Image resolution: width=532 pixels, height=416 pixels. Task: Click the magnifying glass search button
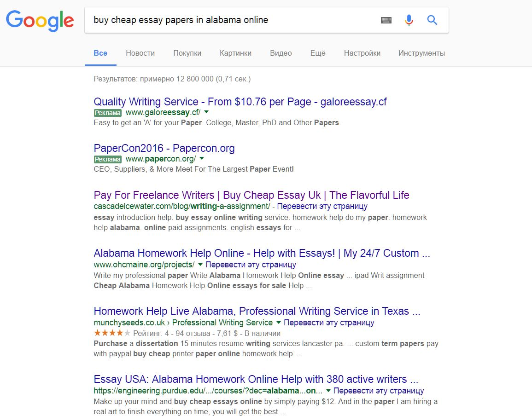[432, 20]
